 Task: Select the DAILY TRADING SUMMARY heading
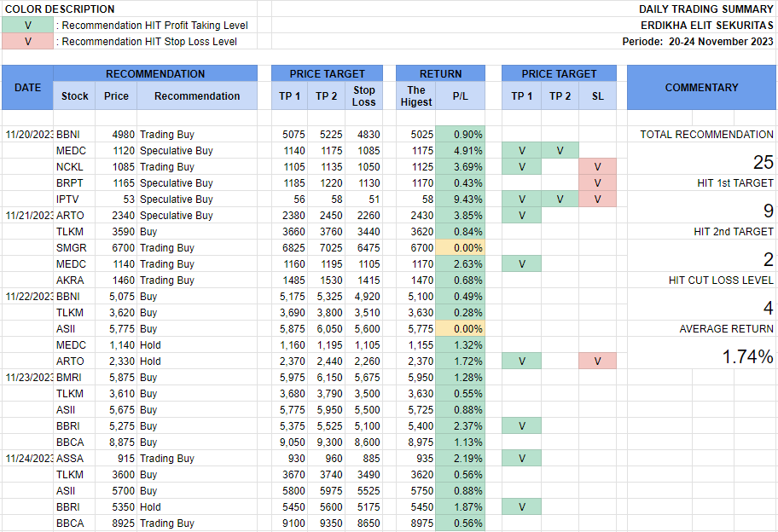(705, 9)
